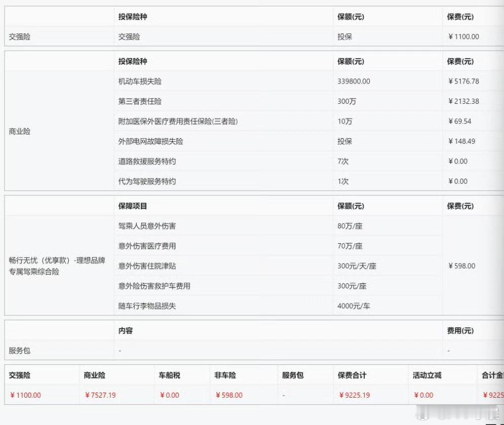Viewport: 504px width, 425px height.
Task: Click the premium ¥148.49
Action: (461, 141)
